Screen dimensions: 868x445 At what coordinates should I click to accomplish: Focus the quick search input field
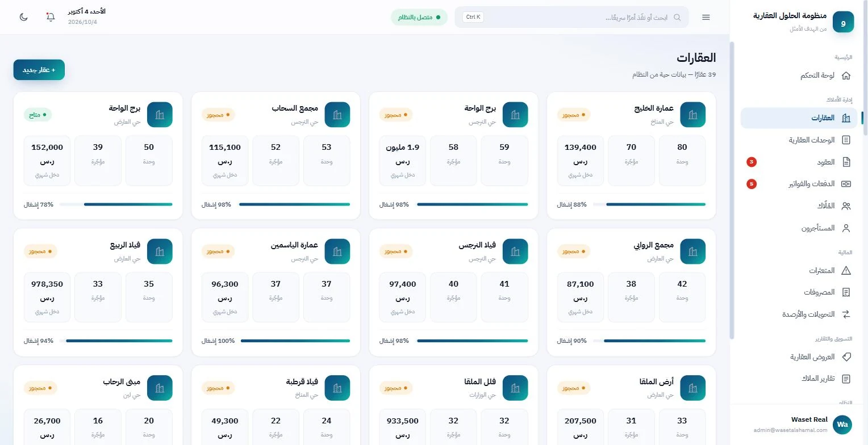click(571, 17)
